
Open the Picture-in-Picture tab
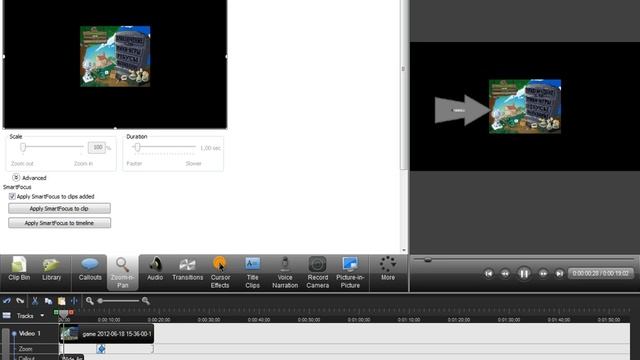[x=350, y=273]
